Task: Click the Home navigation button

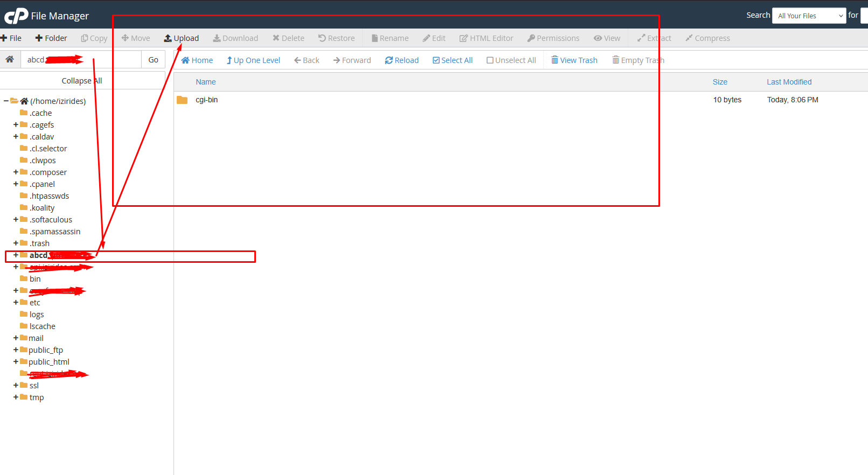Action: (x=197, y=60)
